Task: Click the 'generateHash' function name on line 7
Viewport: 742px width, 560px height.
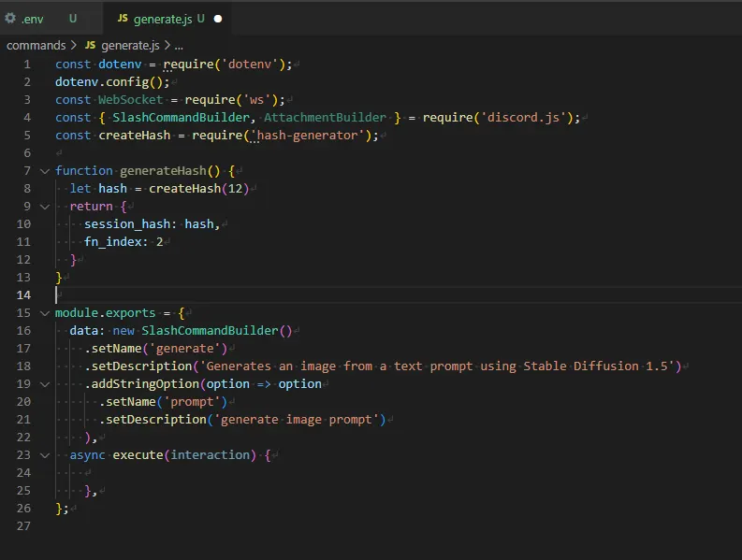Action: coord(163,171)
